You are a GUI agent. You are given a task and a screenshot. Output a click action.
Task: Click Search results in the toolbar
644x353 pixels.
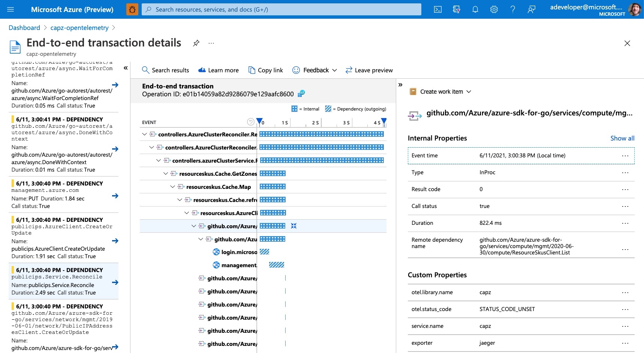point(165,70)
